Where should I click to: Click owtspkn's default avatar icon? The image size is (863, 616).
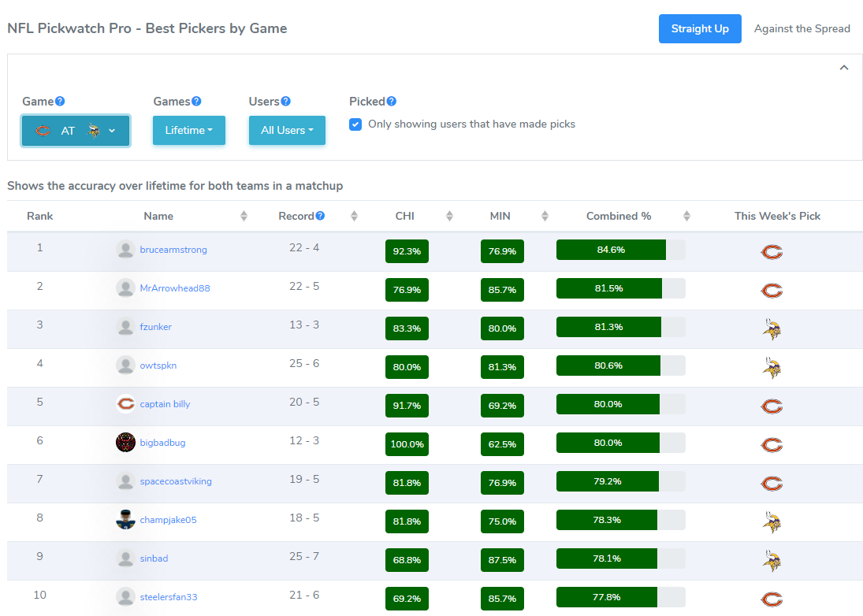[x=125, y=365]
